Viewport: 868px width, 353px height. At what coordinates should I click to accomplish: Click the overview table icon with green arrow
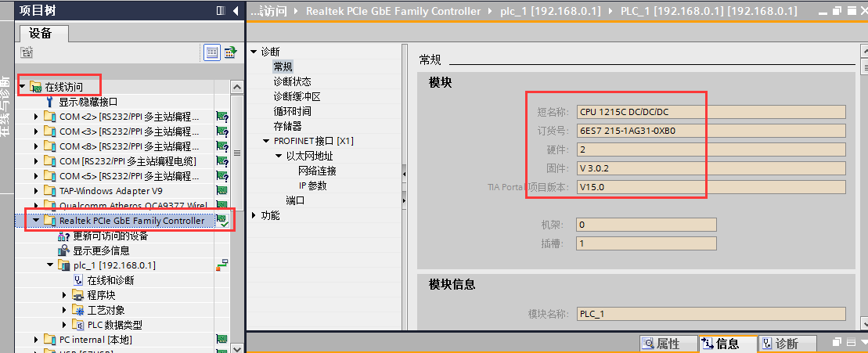point(230,52)
